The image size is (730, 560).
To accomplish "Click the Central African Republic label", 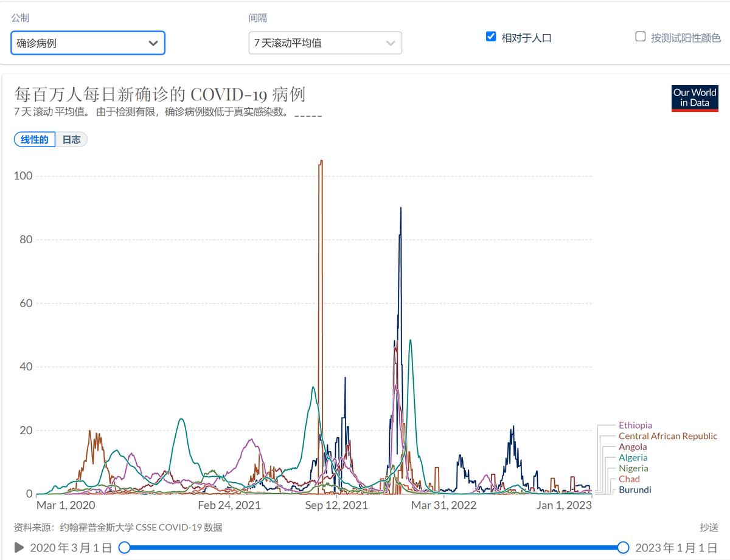I will [x=668, y=436].
